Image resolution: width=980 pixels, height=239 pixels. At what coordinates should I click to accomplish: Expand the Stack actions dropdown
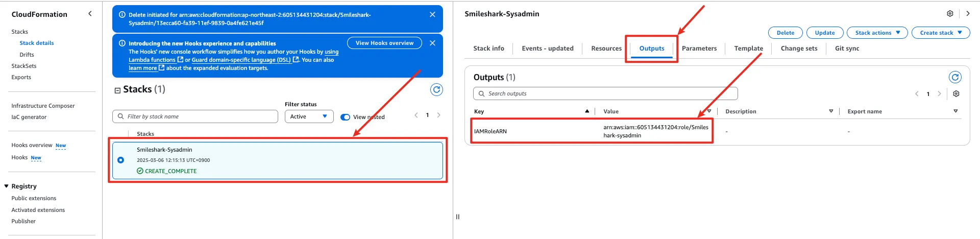coord(877,33)
